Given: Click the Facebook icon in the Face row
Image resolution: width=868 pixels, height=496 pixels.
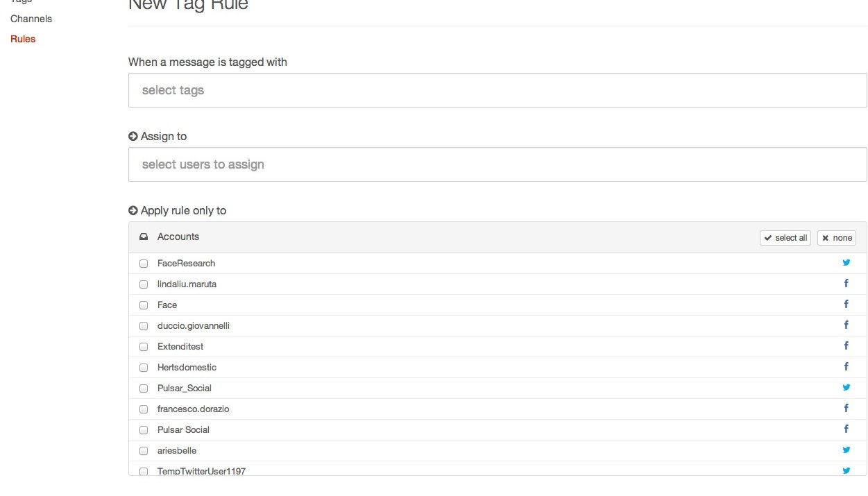Looking at the screenshot, I should click(846, 305).
